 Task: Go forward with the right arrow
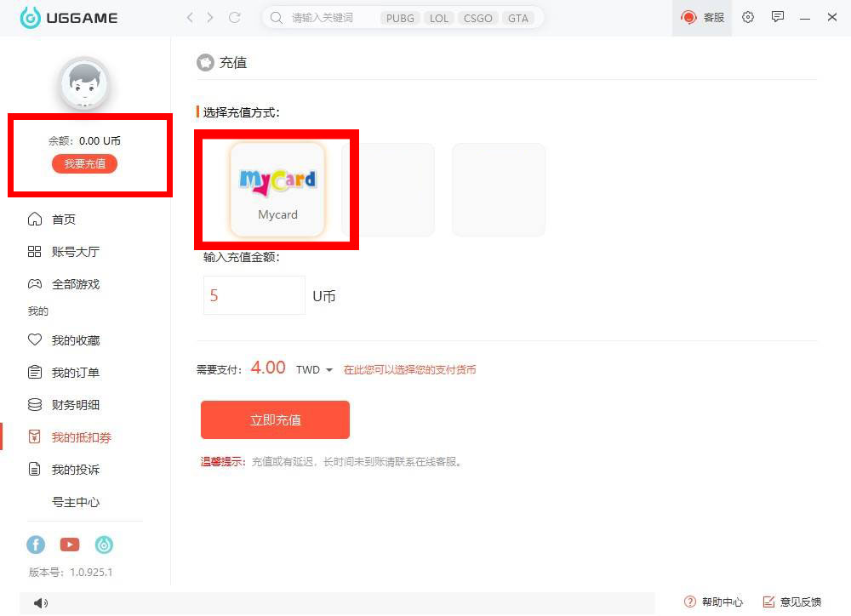tap(210, 18)
